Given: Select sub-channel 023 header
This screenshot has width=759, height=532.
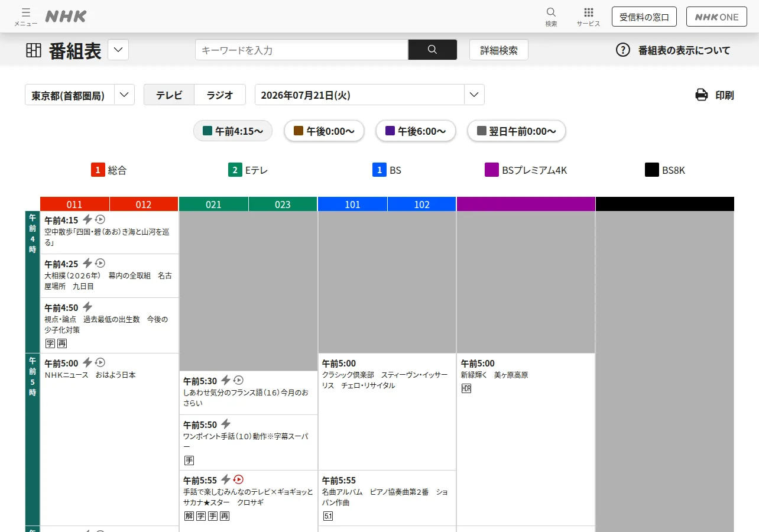Looking at the screenshot, I should [283, 205].
